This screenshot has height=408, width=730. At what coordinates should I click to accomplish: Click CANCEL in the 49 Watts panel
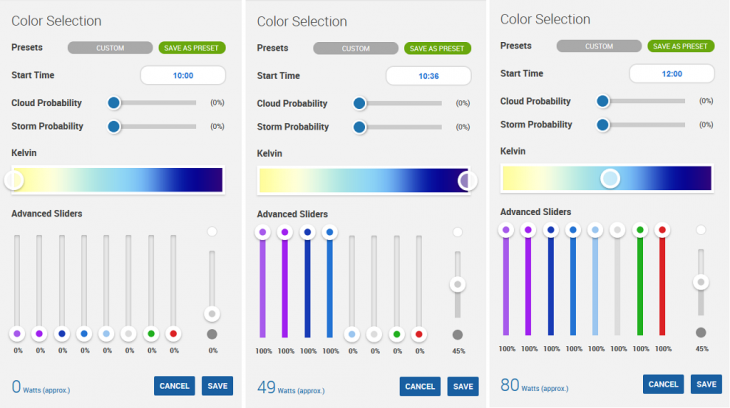420,386
